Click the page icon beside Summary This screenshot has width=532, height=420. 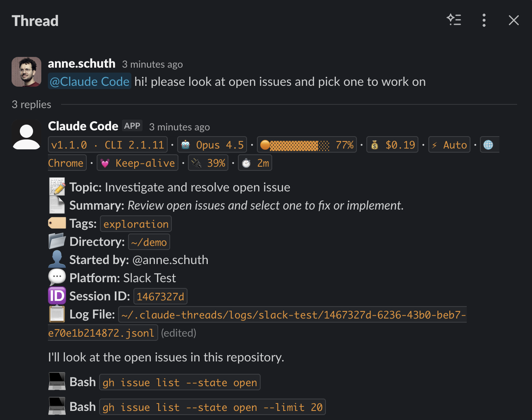[57, 205]
